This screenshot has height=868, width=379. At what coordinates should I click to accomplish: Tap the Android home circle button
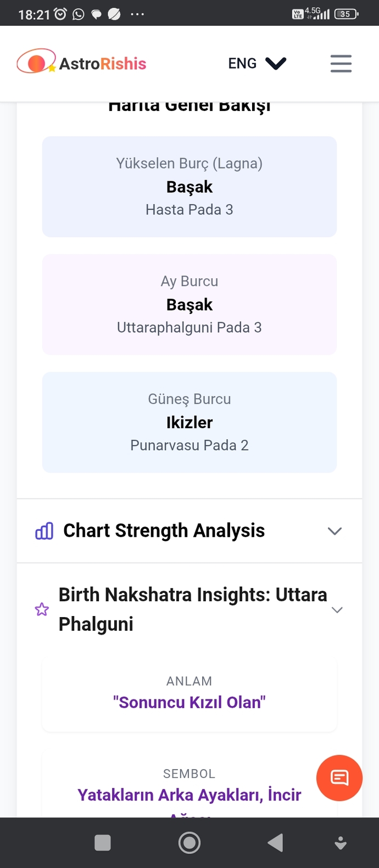tap(189, 842)
